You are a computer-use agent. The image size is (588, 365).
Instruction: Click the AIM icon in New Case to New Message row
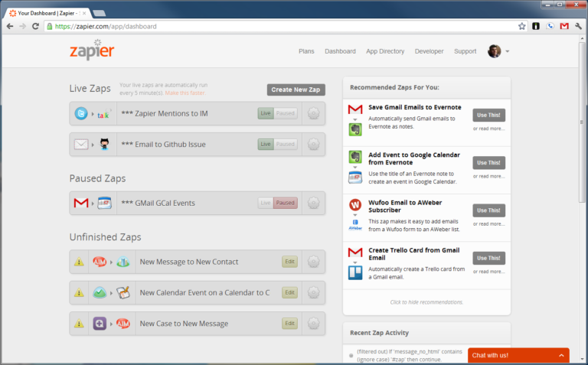click(123, 324)
